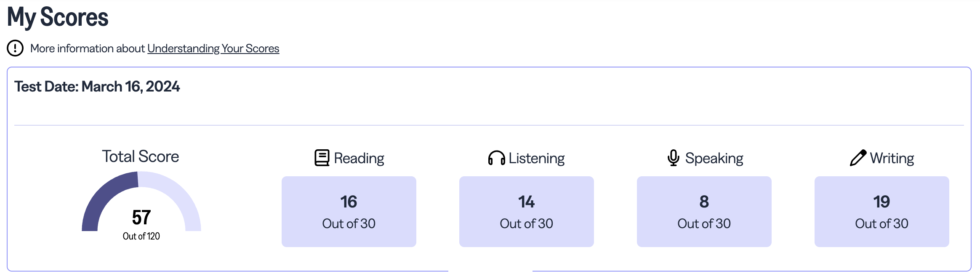
Task: Click the Listening headphones icon
Action: coord(496,158)
